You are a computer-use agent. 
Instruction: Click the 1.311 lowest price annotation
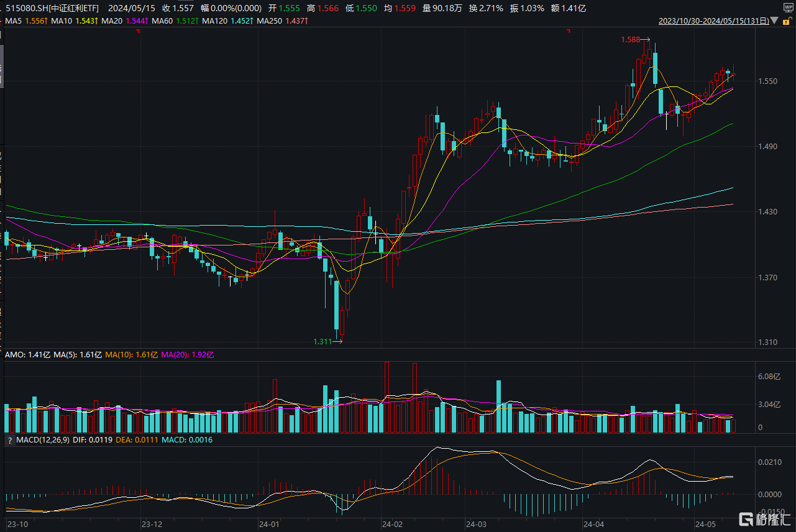click(323, 341)
